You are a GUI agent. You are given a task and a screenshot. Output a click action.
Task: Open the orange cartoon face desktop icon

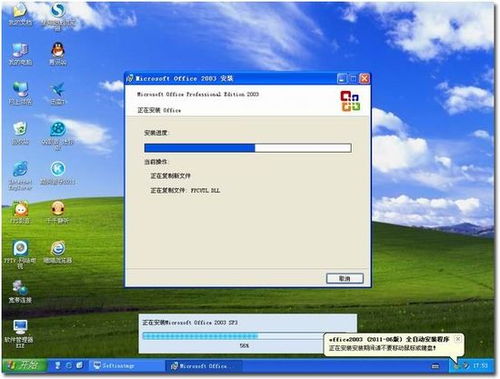point(20,212)
